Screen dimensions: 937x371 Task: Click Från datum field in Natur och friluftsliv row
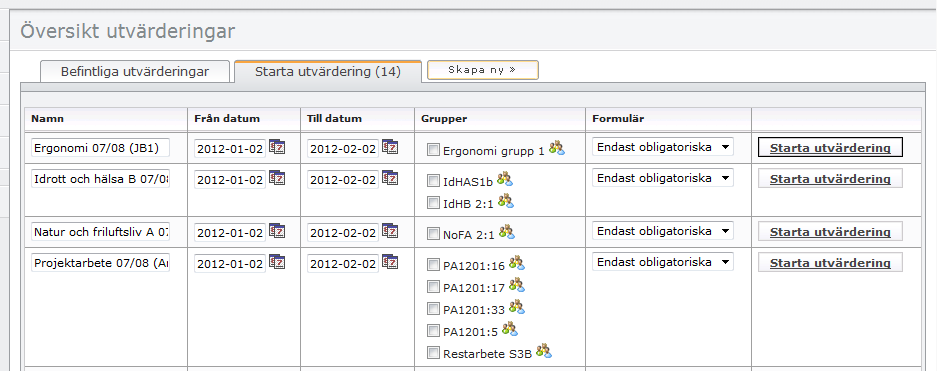tap(230, 232)
